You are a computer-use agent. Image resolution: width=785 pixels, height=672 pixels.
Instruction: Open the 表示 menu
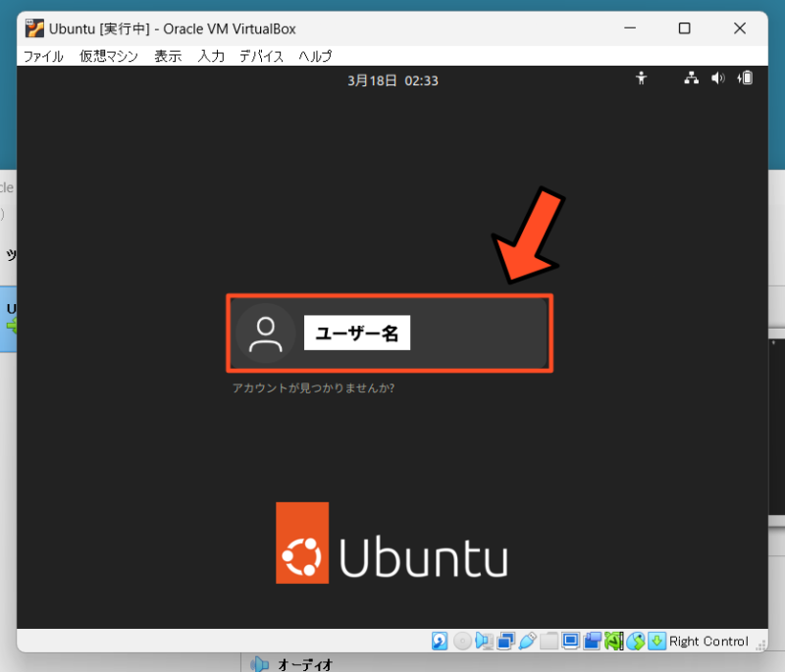[x=168, y=56]
